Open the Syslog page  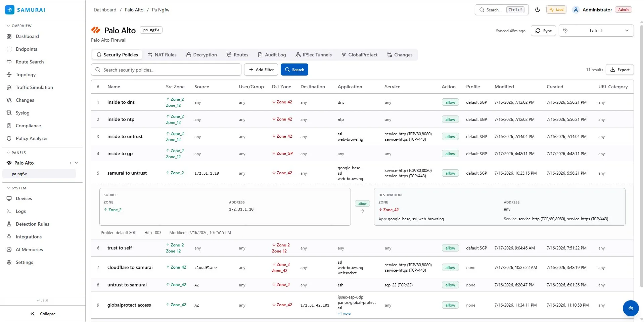22,113
